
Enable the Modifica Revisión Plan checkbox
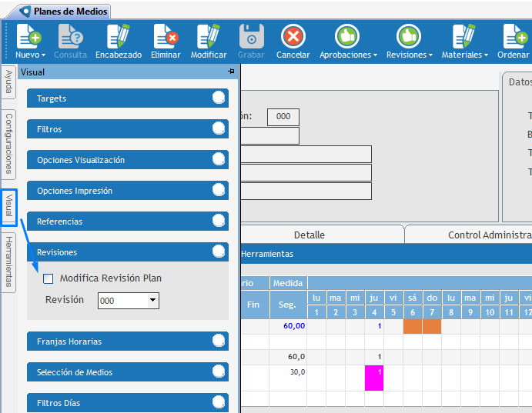49,278
